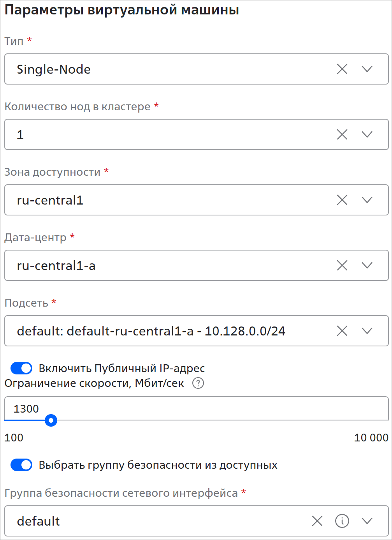Expand the node count dropdown
The width and height of the screenshot is (392, 540).
pyautogui.click(x=367, y=135)
